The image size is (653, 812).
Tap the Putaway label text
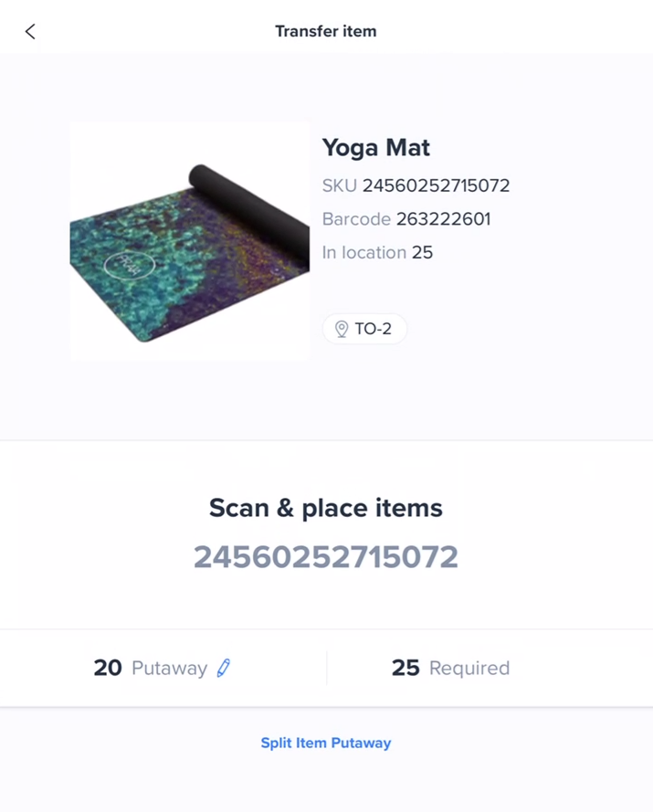pos(169,669)
